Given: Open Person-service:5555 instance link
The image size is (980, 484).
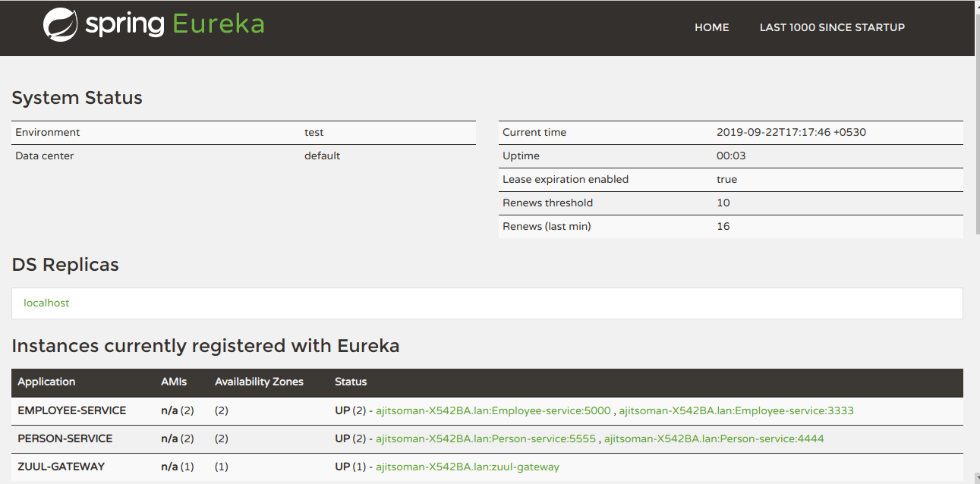Looking at the screenshot, I should [x=486, y=438].
